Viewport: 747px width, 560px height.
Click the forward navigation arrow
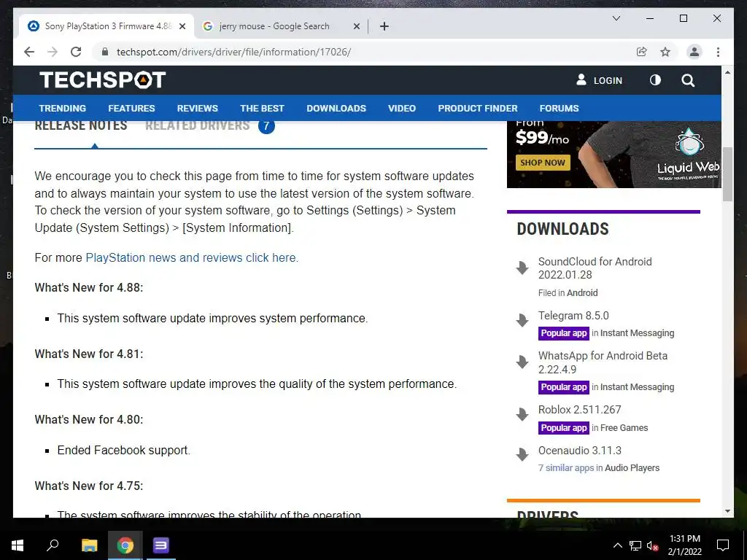[53, 52]
